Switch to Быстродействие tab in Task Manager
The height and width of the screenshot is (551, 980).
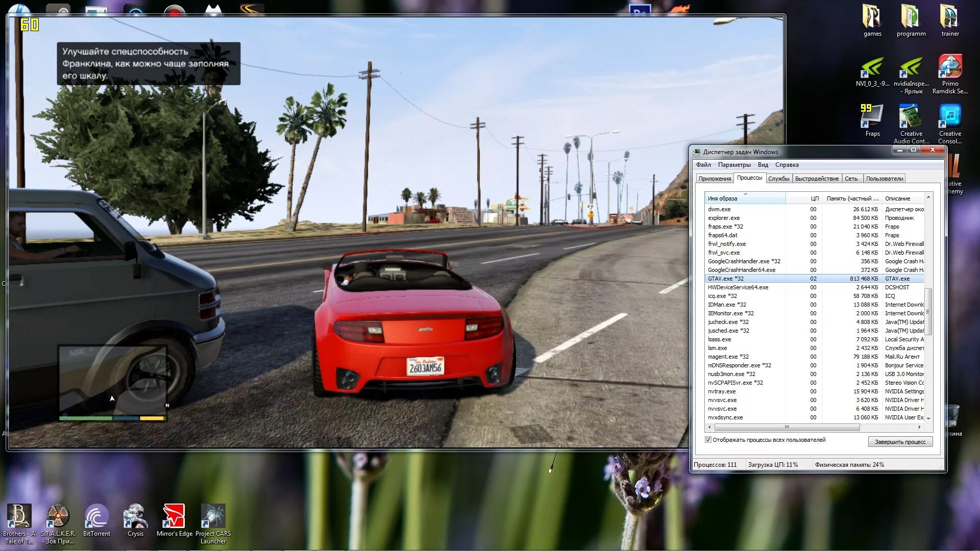(817, 178)
